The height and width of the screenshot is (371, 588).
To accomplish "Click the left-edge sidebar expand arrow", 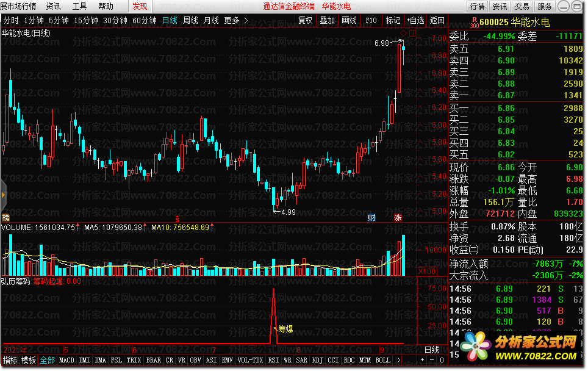I will pos(3,195).
